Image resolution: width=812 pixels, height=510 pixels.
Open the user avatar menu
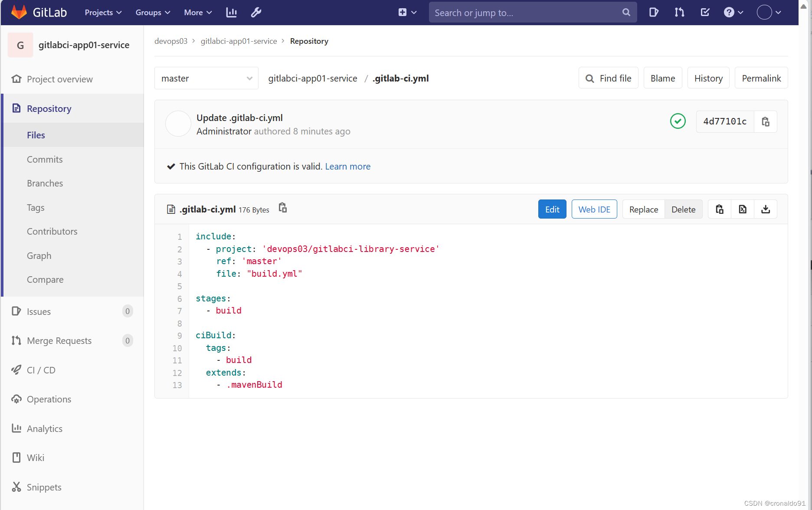point(769,12)
